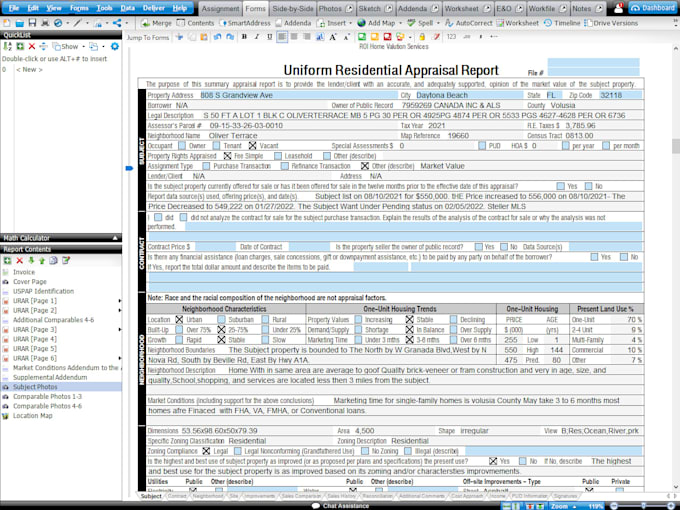
Task: Open the Timeline button
Action: pos(562,23)
